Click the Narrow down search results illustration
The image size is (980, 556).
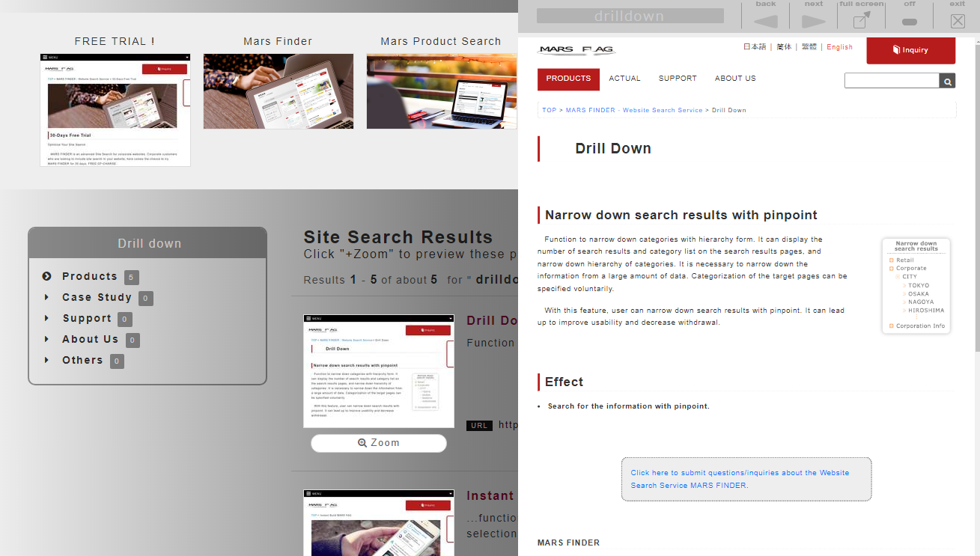pyautogui.click(x=916, y=286)
